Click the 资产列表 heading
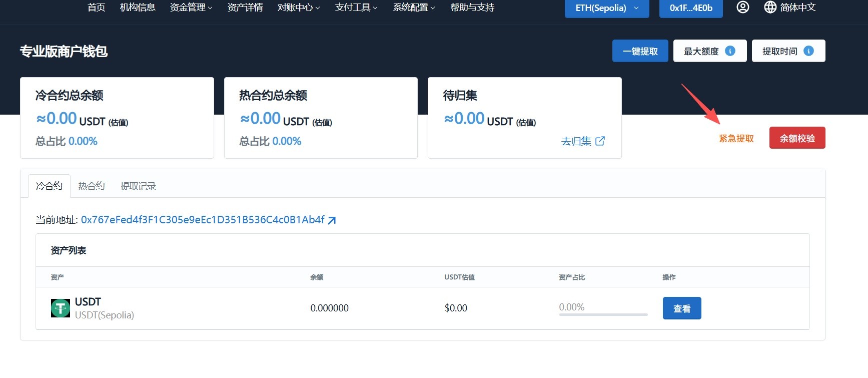The image size is (868, 378). [x=69, y=250]
